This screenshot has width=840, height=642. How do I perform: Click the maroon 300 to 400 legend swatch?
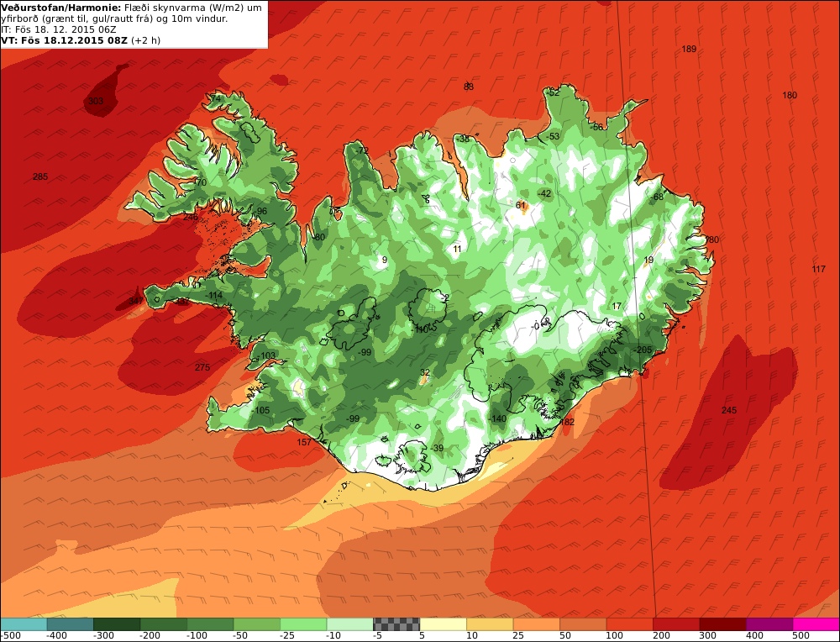tap(722, 624)
